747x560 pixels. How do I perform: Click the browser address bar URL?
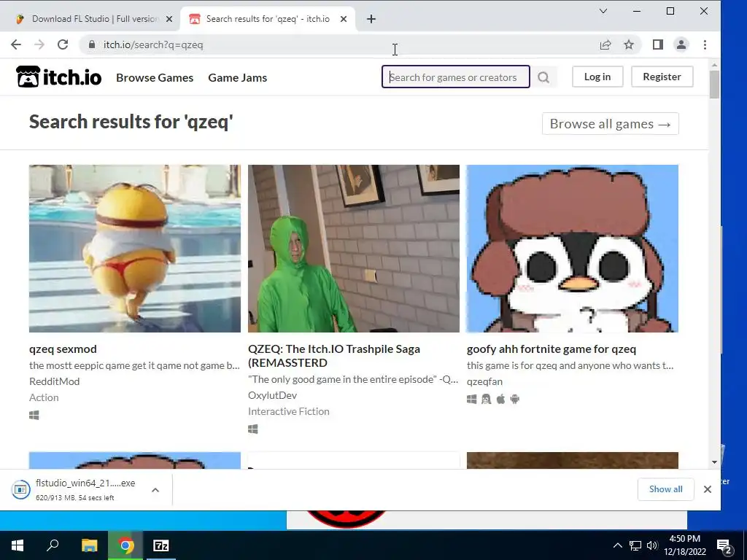153,44
